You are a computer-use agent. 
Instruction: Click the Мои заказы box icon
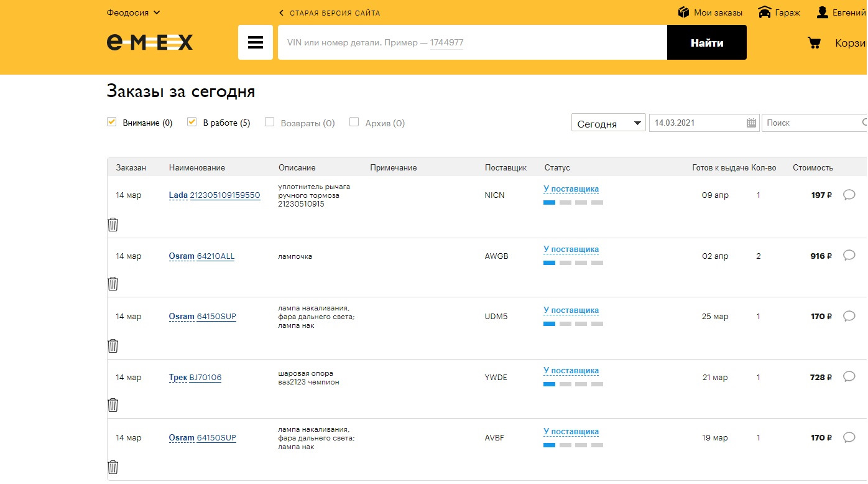click(x=684, y=12)
